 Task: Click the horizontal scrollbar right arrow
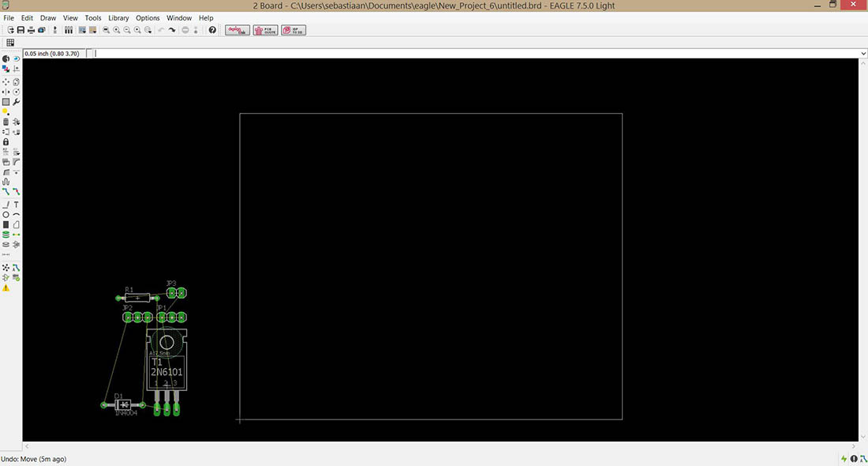(x=854, y=446)
